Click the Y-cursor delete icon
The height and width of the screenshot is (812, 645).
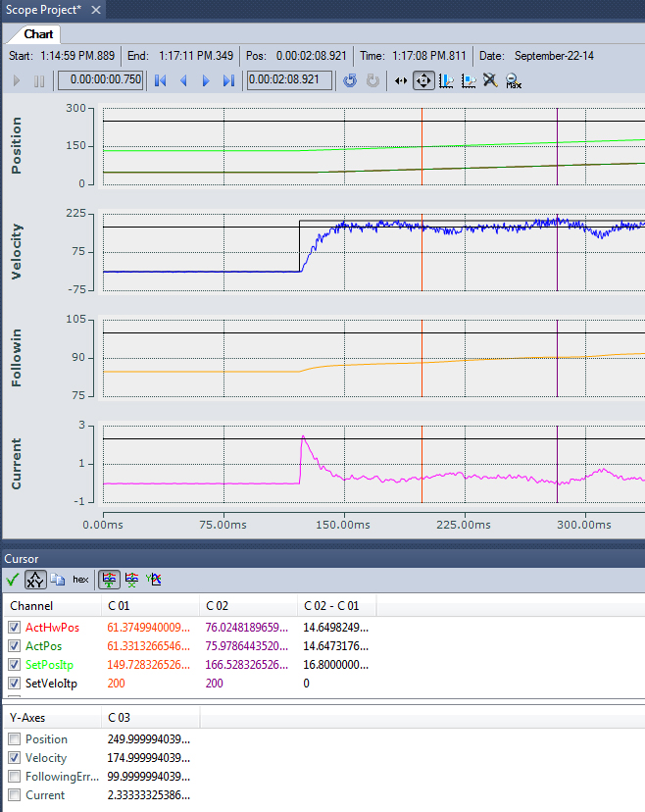pyautogui.click(x=154, y=580)
